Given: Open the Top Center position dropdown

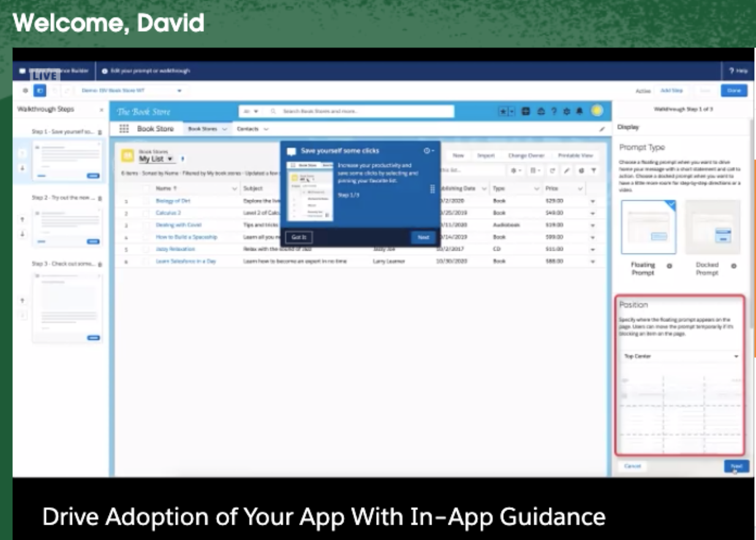Looking at the screenshot, I should (x=680, y=356).
